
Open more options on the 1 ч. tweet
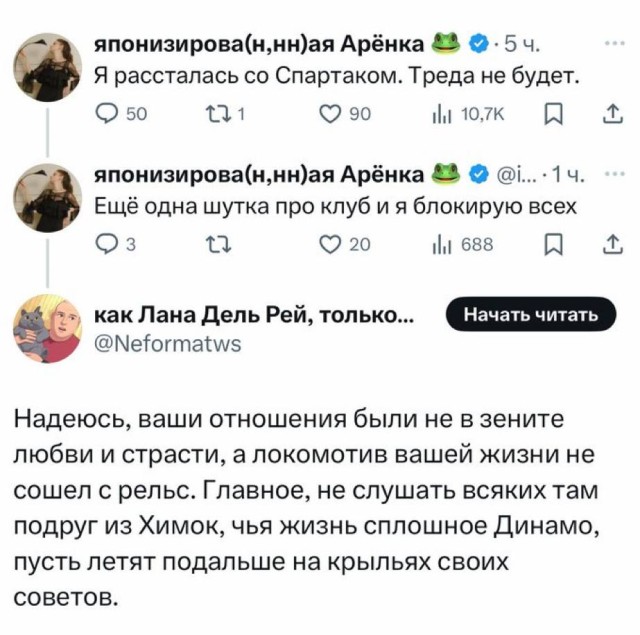[615, 174]
